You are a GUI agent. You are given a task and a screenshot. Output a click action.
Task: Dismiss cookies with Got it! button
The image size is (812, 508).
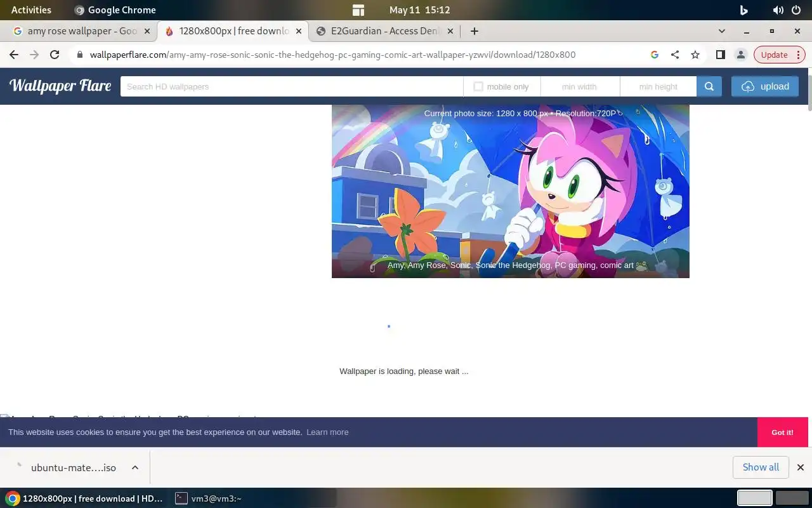[782, 432]
